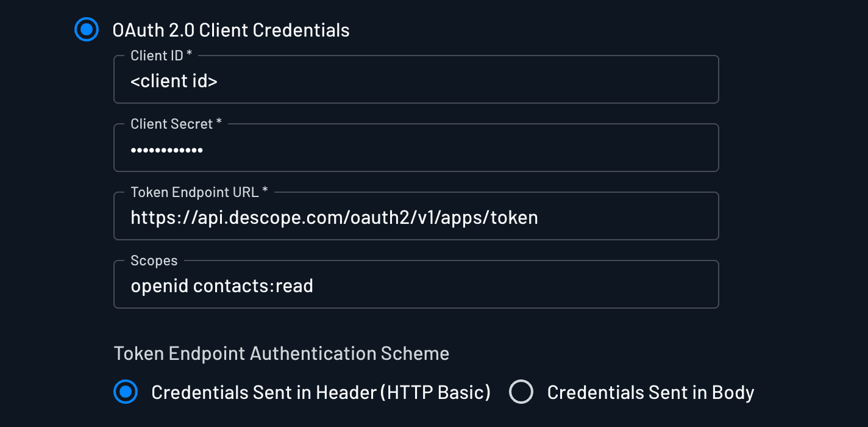Screen dimensions: 868x427
Task: Click the Token Endpoint Authentication Scheme heading
Action: (282, 353)
